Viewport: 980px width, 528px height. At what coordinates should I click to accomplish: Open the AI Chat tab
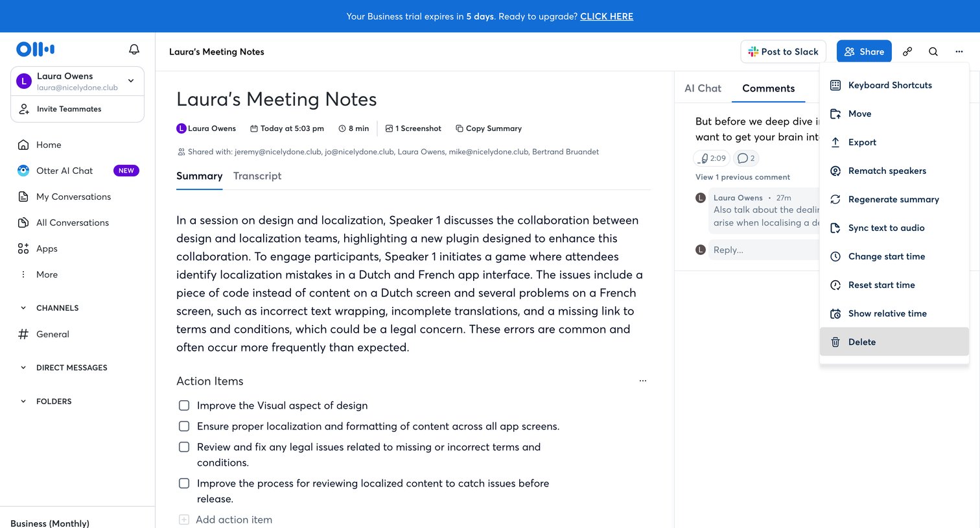[x=703, y=88]
